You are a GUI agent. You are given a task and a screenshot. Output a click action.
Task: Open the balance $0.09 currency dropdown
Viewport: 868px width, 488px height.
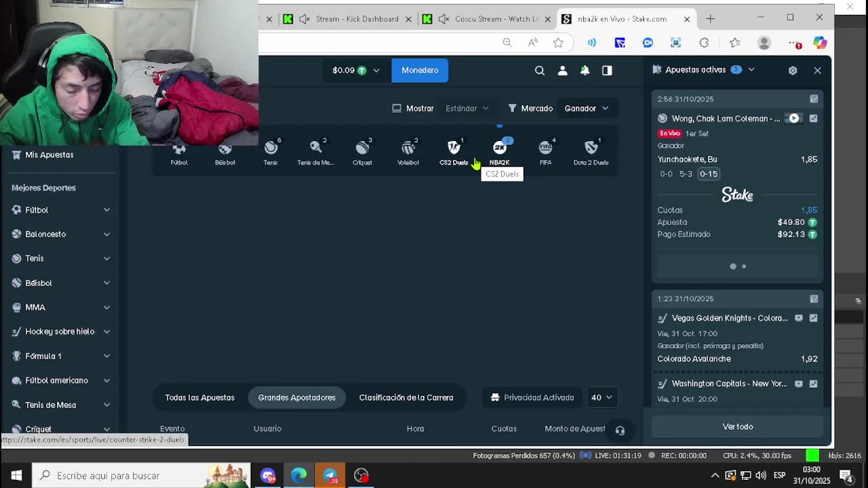click(356, 70)
